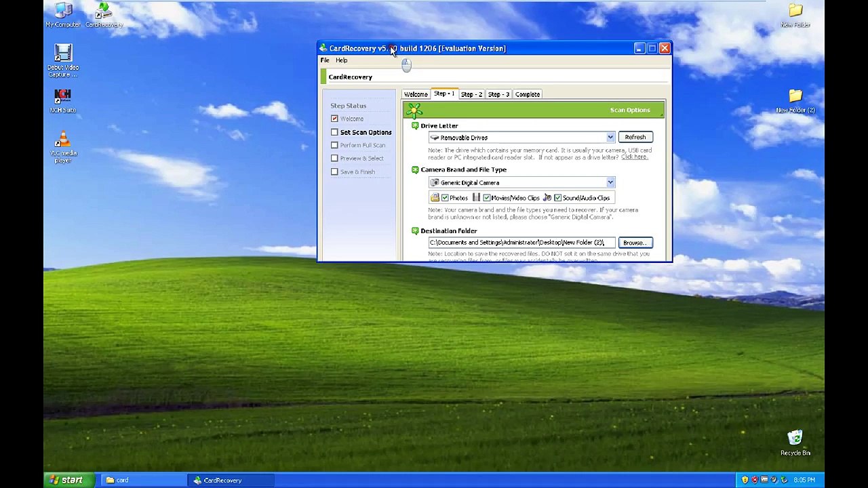Select the Step - 1 tab

click(x=443, y=94)
